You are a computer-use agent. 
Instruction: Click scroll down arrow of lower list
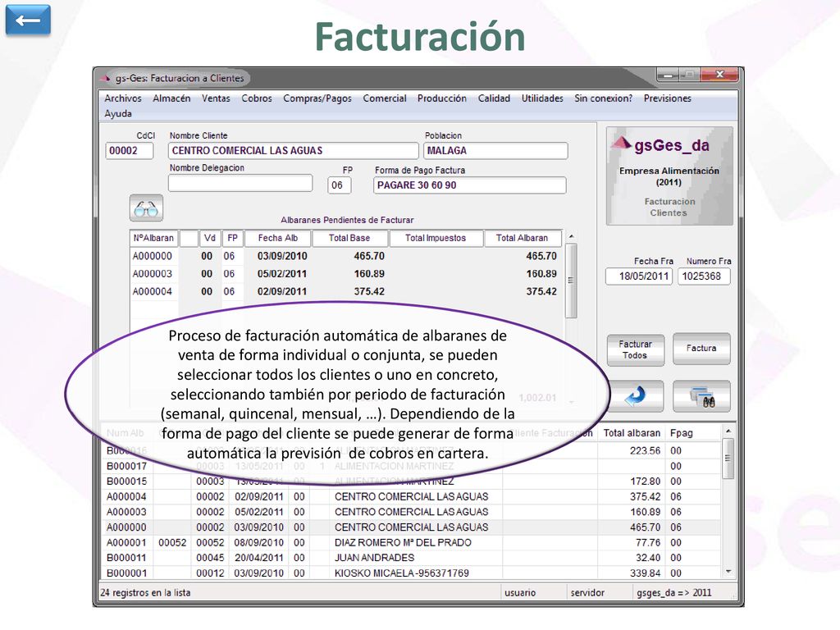coord(728,572)
